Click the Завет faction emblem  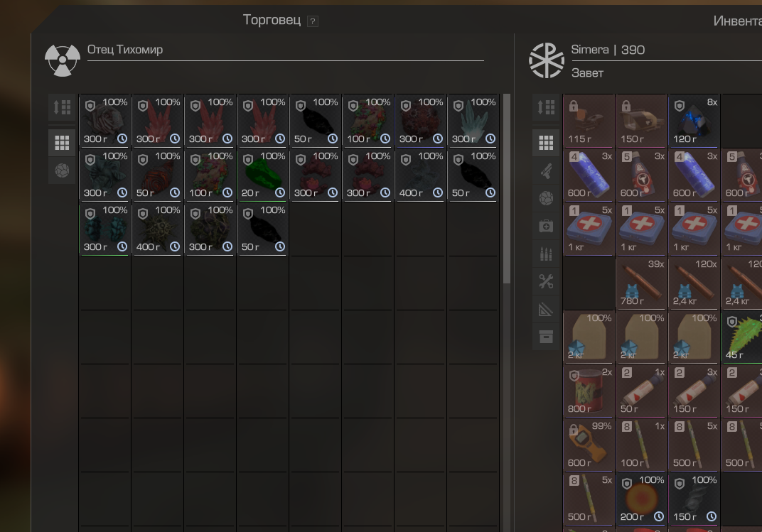pyautogui.click(x=546, y=60)
